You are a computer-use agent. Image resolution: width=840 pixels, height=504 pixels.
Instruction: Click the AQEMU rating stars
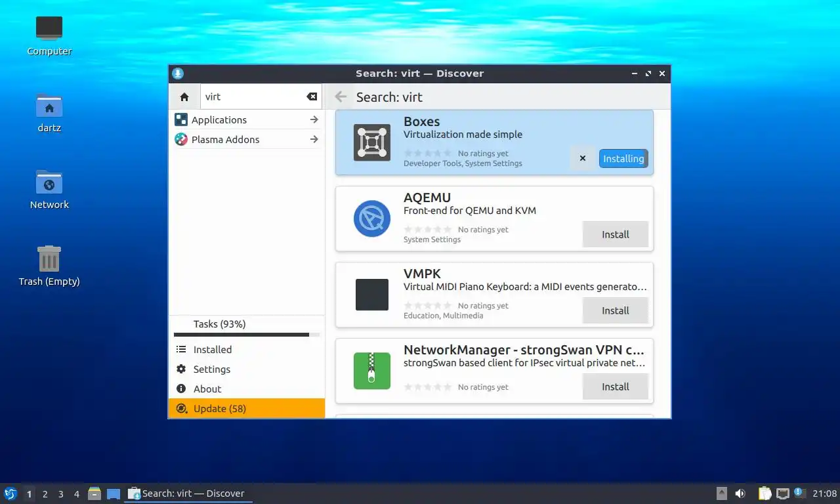[428, 230]
